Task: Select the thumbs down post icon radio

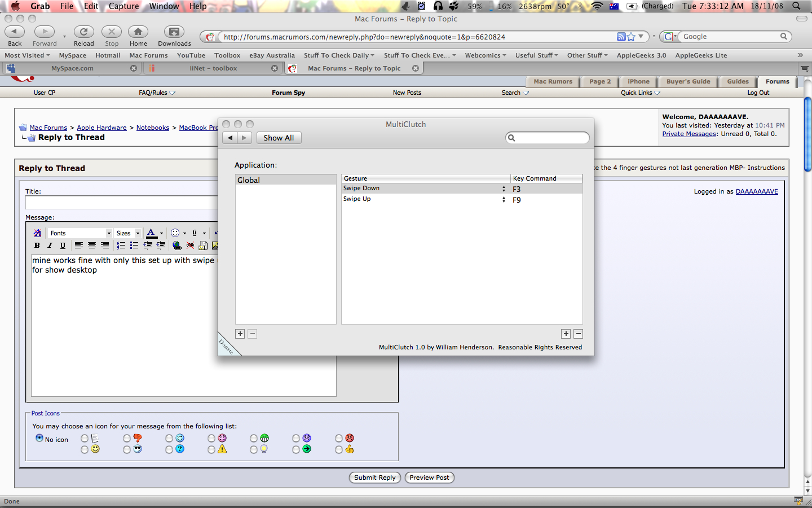Action: [127, 439]
